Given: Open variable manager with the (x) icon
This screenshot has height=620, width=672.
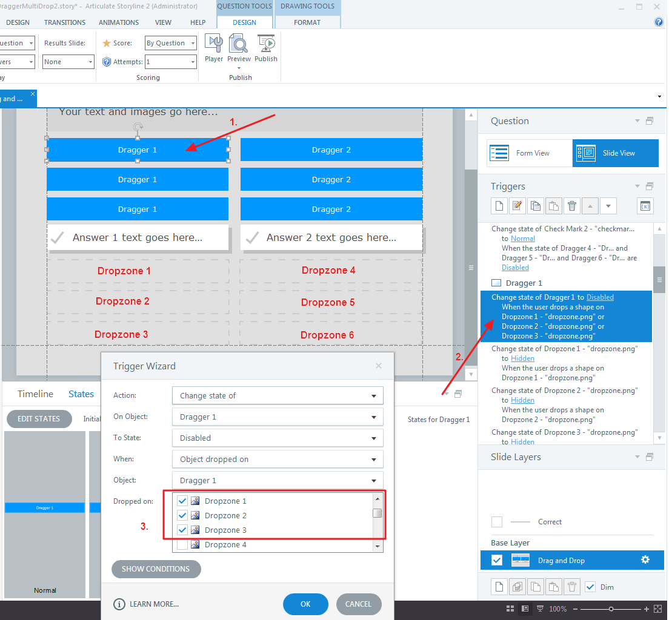Looking at the screenshot, I should 645,206.
